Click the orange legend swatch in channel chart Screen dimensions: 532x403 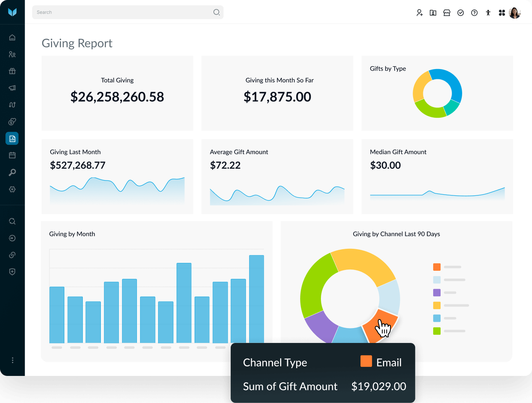[x=437, y=267]
